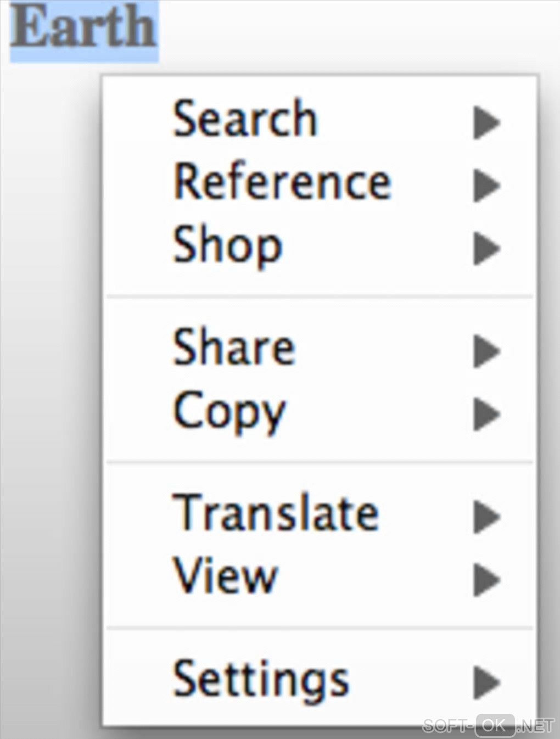
Task: Open Settings from the context menu
Action: point(261,680)
